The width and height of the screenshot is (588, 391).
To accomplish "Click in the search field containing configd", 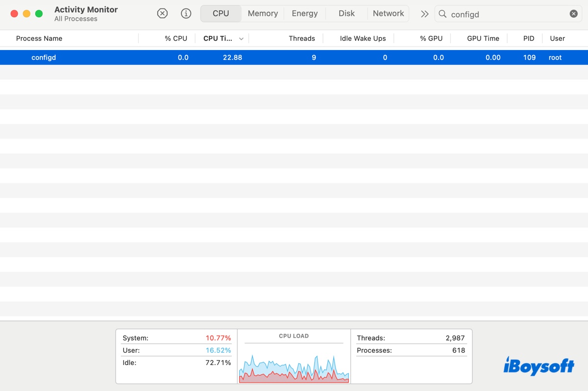I will [508, 14].
